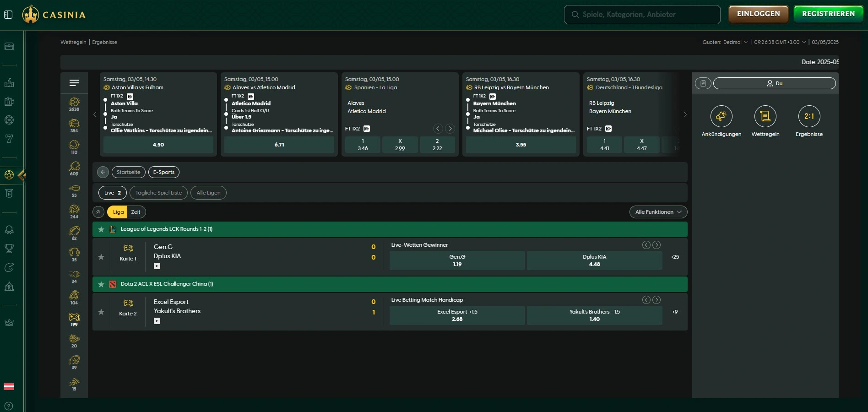Expand the Alle Funktionen dropdown
Image resolution: width=868 pixels, height=412 pixels.
coord(658,212)
